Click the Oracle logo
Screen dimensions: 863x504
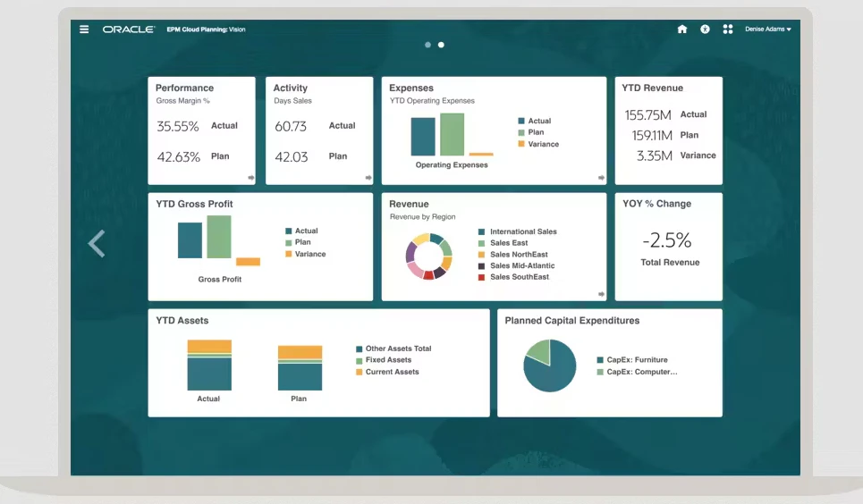pos(129,29)
